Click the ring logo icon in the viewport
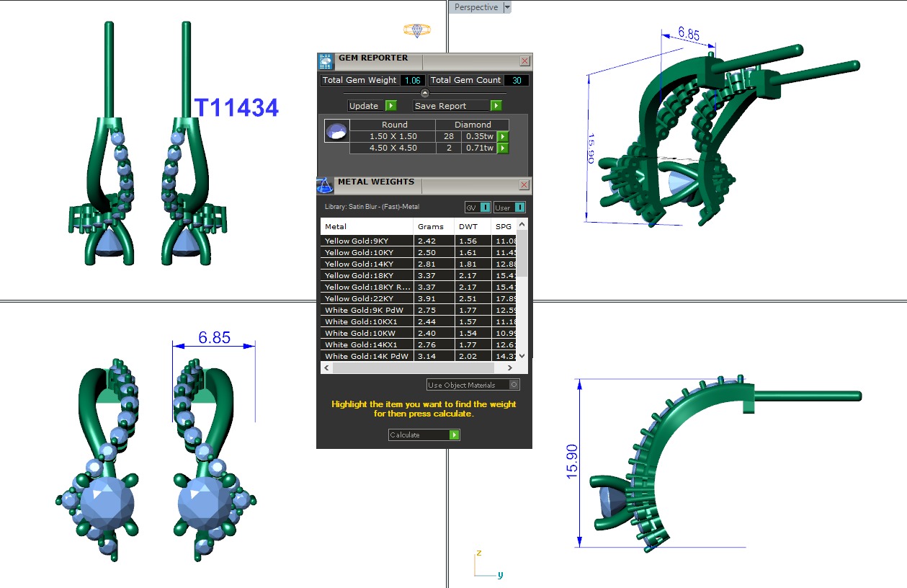907x588 pixels. [x=417, y=30]
